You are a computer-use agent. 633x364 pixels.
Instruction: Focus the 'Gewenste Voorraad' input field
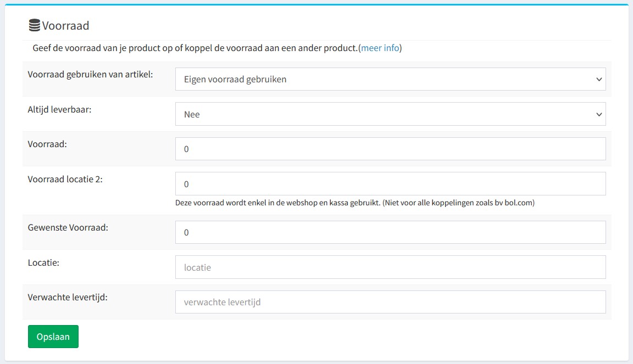(390, 232)
